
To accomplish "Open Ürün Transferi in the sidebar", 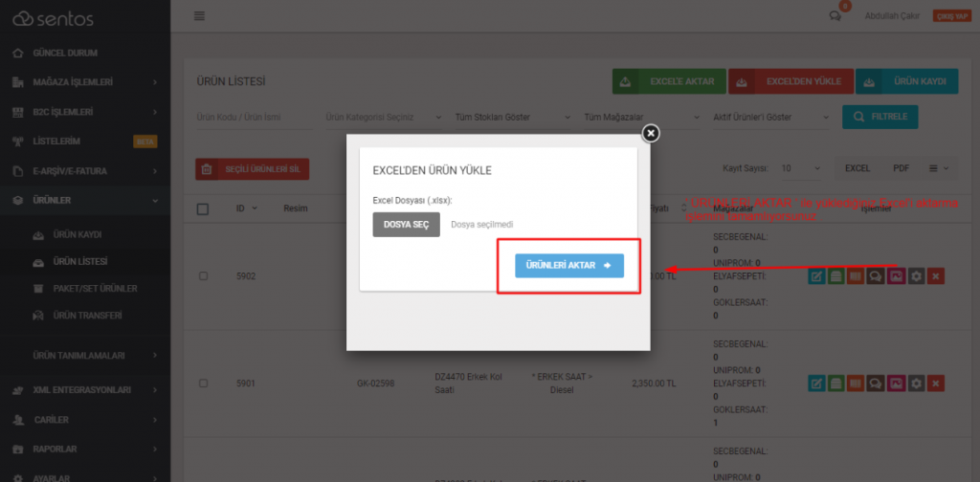I will coord(85,315).
